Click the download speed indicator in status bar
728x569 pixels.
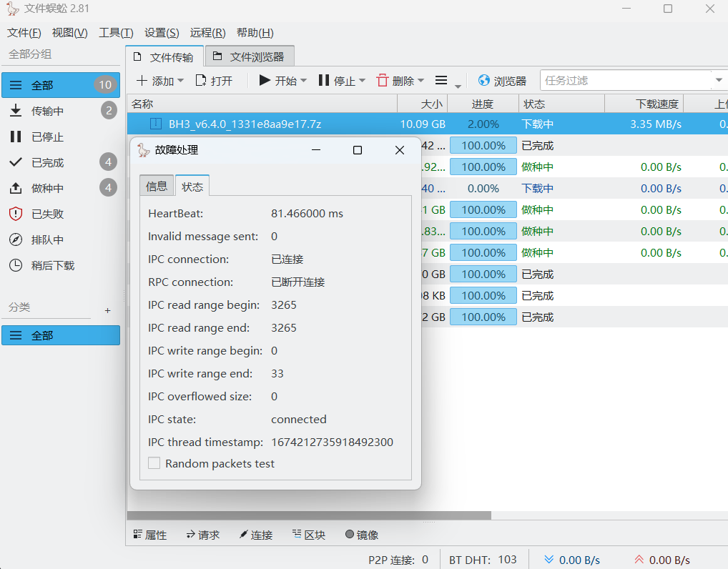tap(572, 560)
